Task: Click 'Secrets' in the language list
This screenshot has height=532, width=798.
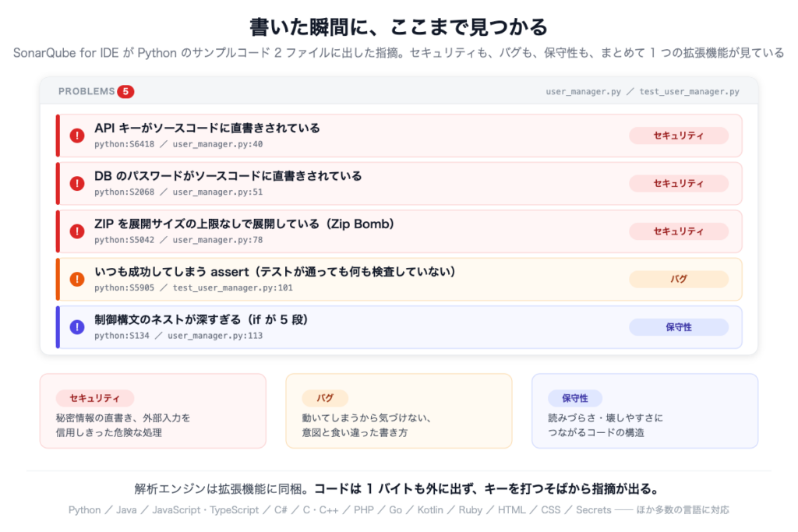Action: pos(593,510)
